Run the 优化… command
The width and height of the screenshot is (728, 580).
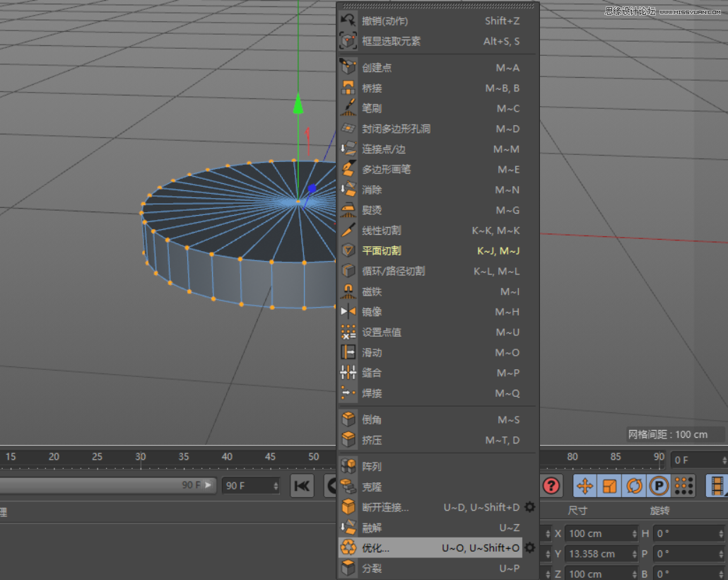(375, 547)
